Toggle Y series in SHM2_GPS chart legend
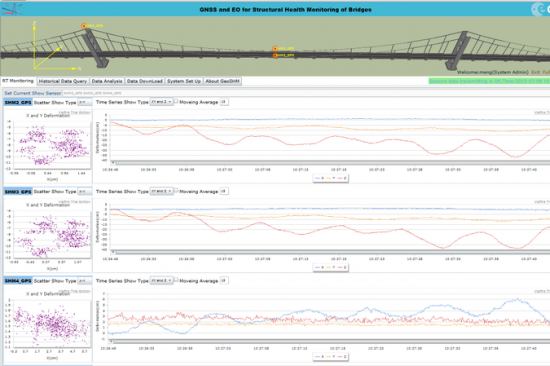This screenshot has width=550, height=366. 330,178
